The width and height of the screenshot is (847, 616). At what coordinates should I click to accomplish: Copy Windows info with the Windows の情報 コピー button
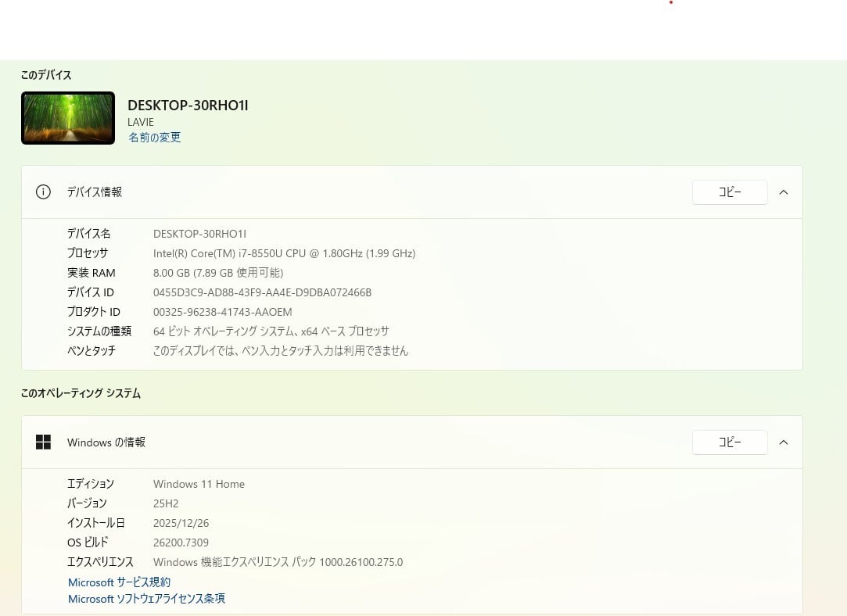[730, 442]
